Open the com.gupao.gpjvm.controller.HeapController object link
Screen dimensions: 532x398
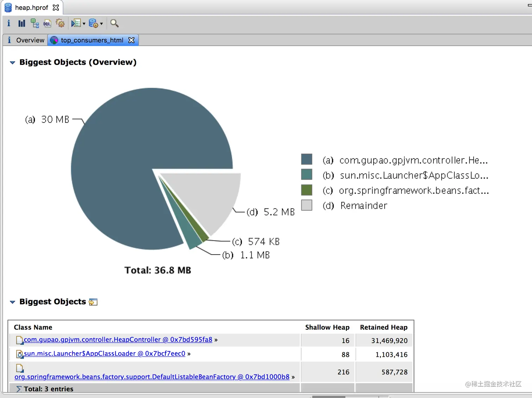(118, 340)
